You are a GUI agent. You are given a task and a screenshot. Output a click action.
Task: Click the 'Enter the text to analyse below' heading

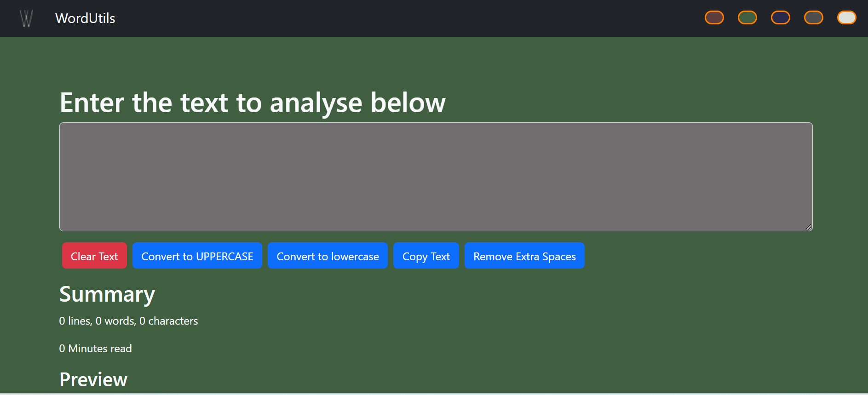pos(253,102)
